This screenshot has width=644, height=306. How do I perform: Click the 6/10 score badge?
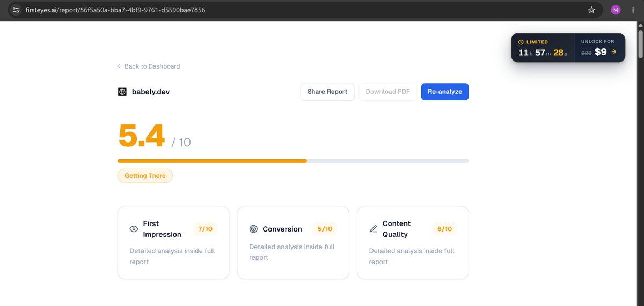[444, 229]
